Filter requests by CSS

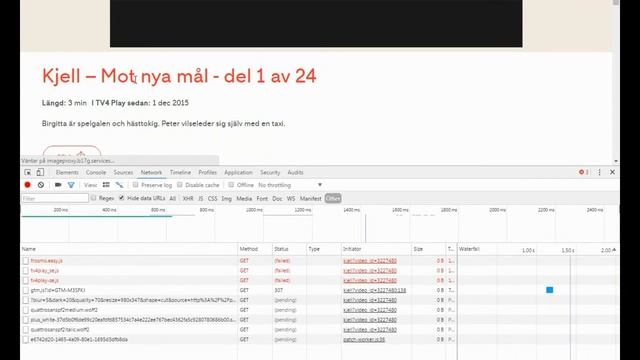213,198
